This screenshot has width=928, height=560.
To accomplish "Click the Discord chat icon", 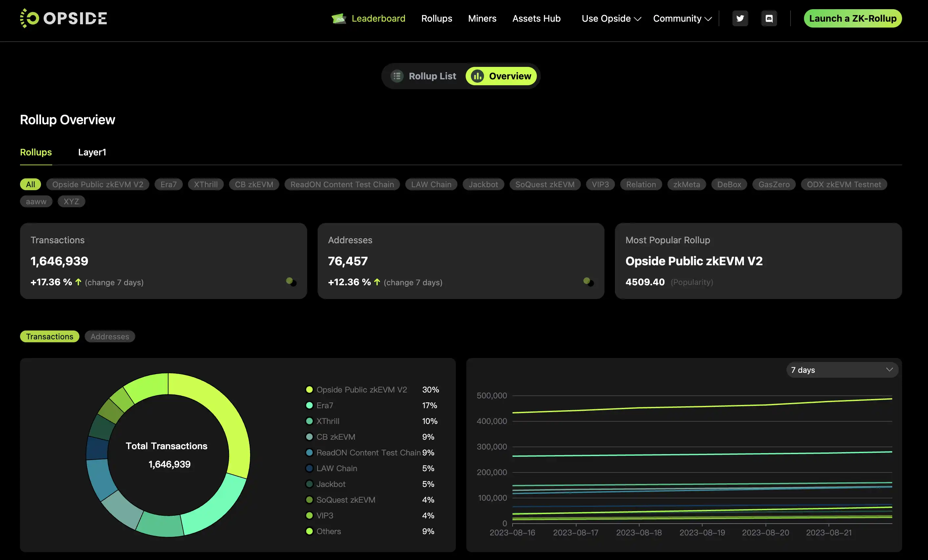I will click(768, 18).
